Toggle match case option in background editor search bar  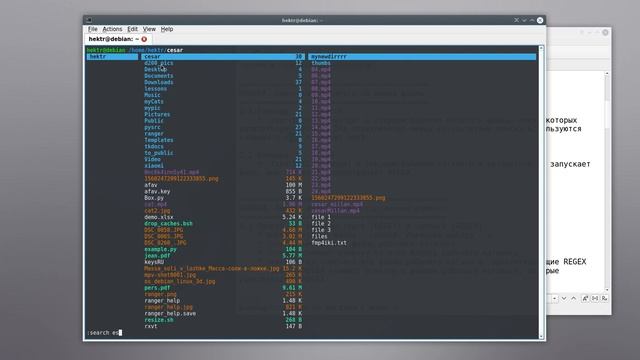click(585, 298)
